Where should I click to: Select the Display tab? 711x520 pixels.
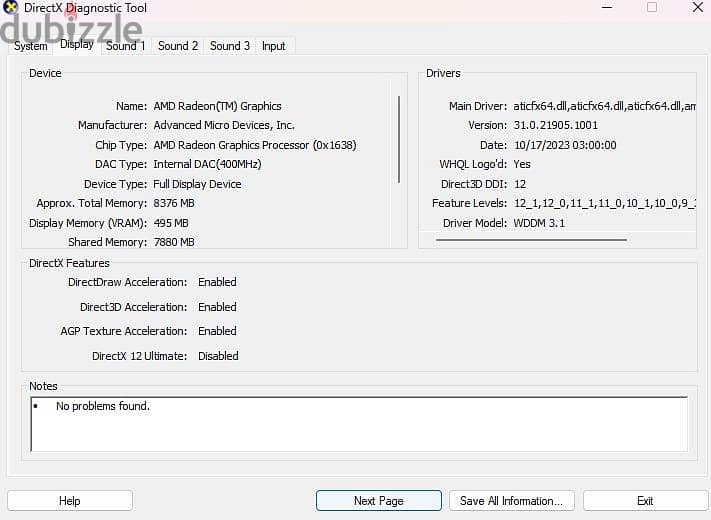point(77,44)
